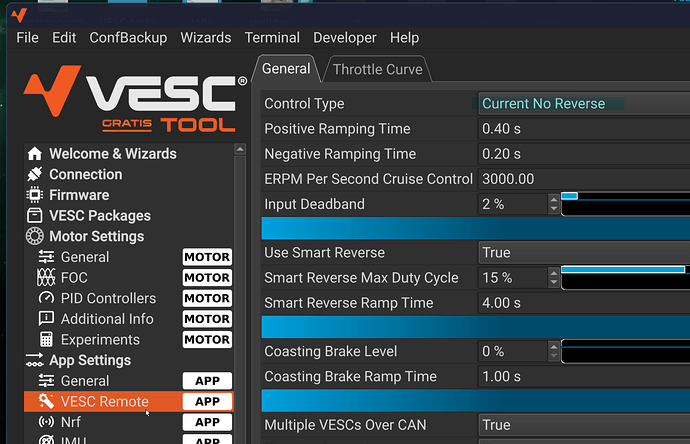Click the Motor General sliders icon
The height and width of the screenshot is (444, 690).
click(x=46, y=257)
